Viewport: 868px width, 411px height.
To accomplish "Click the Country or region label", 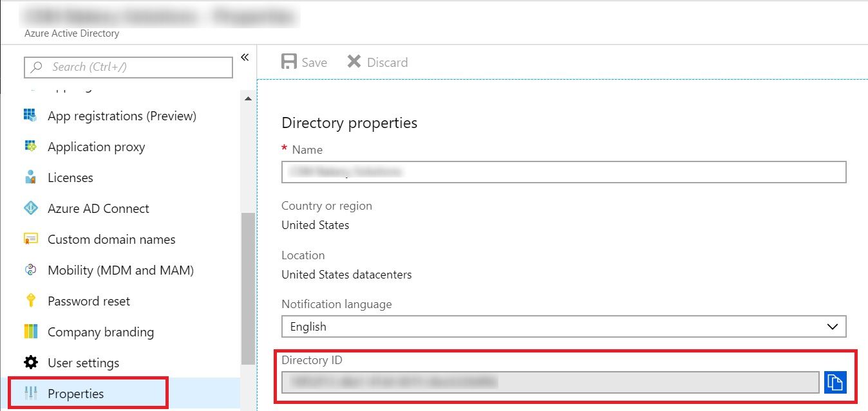I will (327, 206).
